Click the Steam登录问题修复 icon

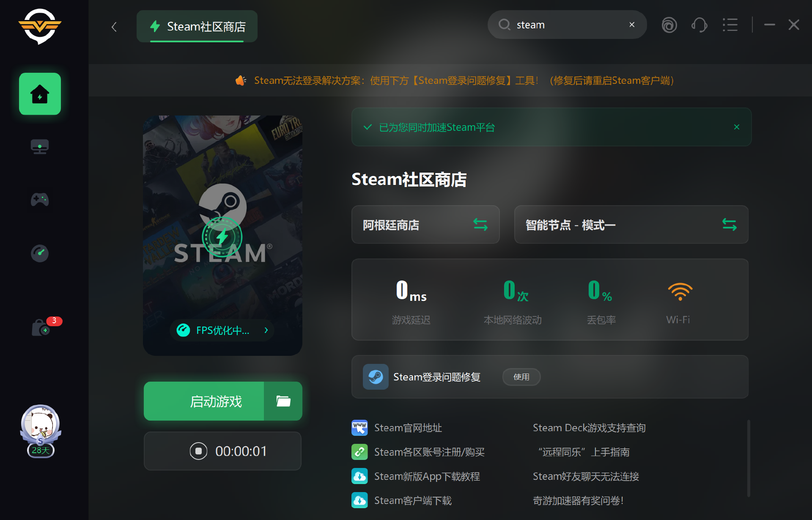[376, 377]
